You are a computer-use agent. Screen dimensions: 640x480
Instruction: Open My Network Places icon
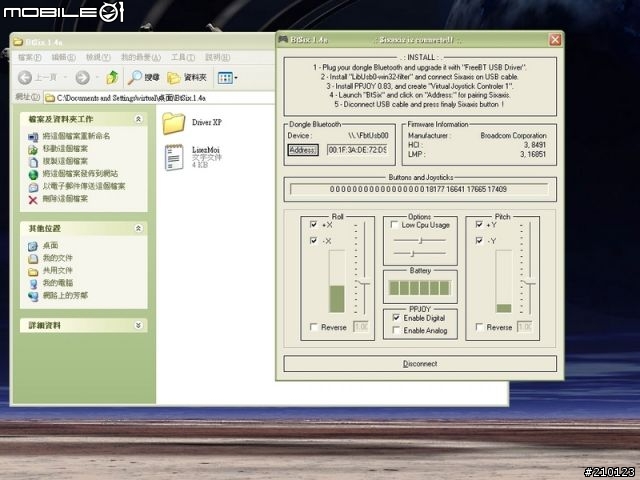[33, 296]
